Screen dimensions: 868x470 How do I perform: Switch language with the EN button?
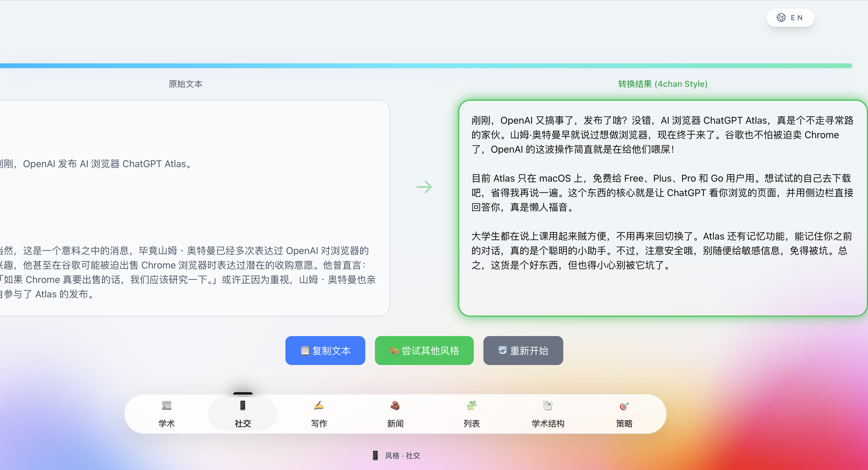click(x=790, y=17)
